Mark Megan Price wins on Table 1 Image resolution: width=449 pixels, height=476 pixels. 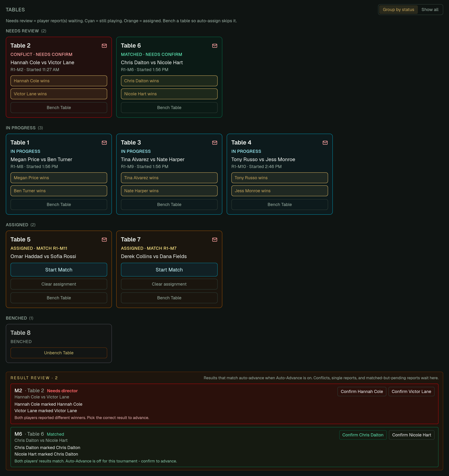pyautogui.click(x=59, y=178)
